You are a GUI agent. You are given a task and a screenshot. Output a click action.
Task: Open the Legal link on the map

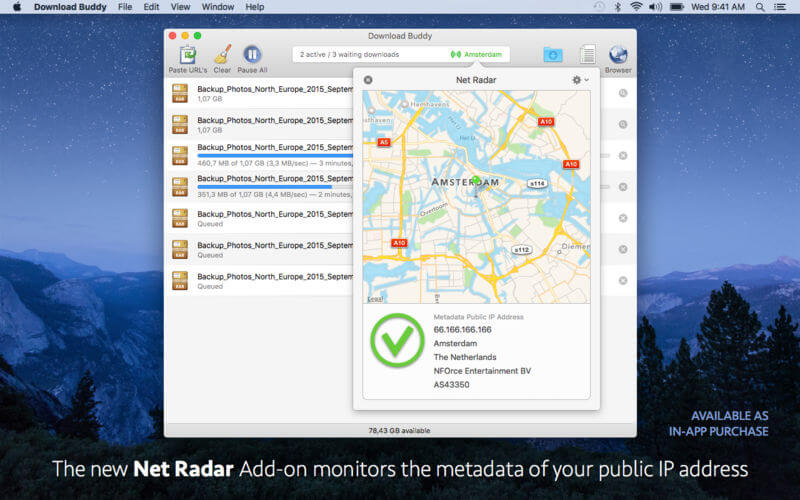tap(375, 299)
